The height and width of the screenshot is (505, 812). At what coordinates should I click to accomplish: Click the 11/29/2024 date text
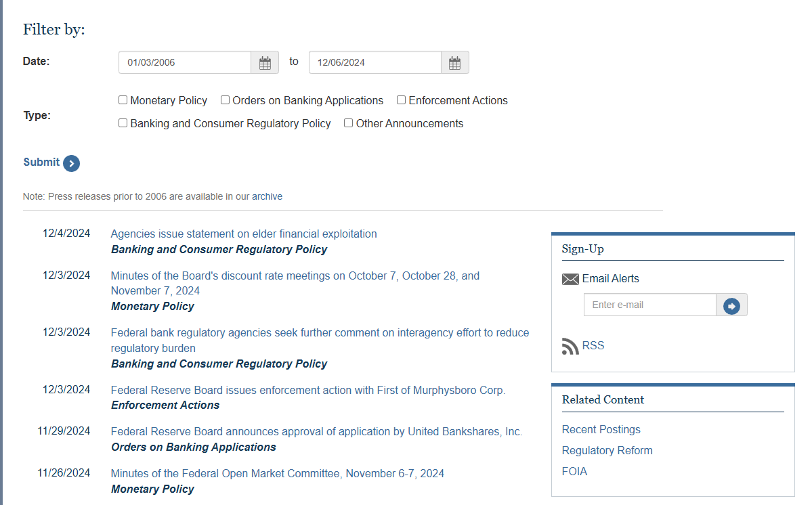pos(64,431)
